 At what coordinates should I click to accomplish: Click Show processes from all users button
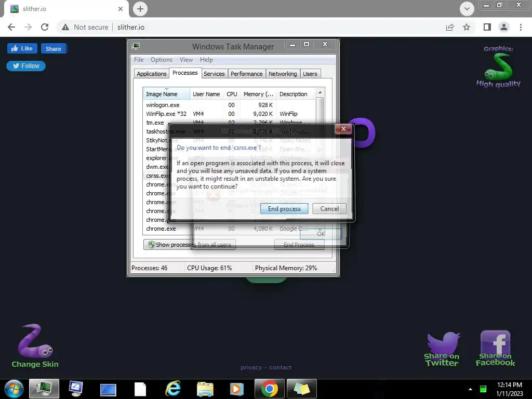pyautogui.click(x=189, y=245)
